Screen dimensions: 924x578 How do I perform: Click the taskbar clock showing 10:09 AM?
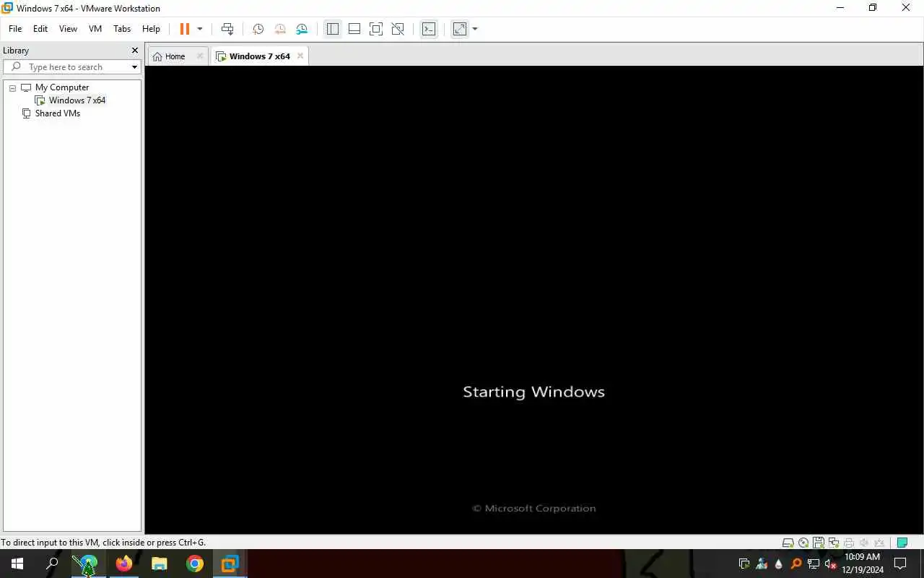pyautogui.click(x=863, y=564)
